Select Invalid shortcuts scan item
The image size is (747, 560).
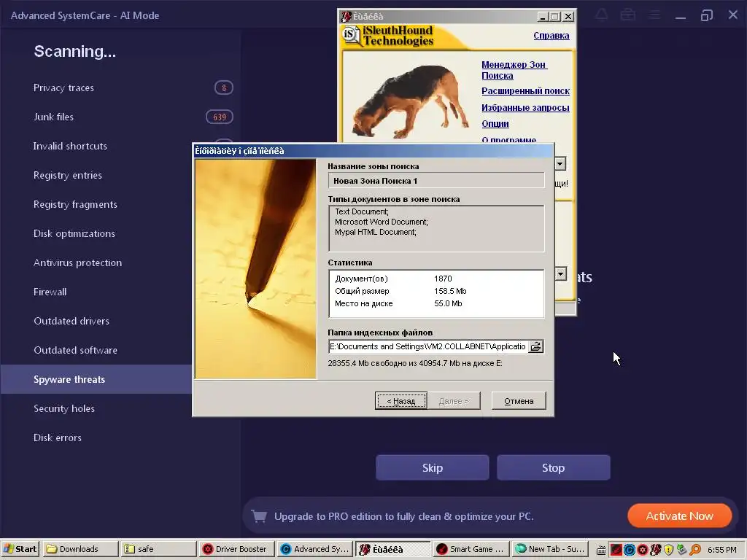click(x=70, y=146)
